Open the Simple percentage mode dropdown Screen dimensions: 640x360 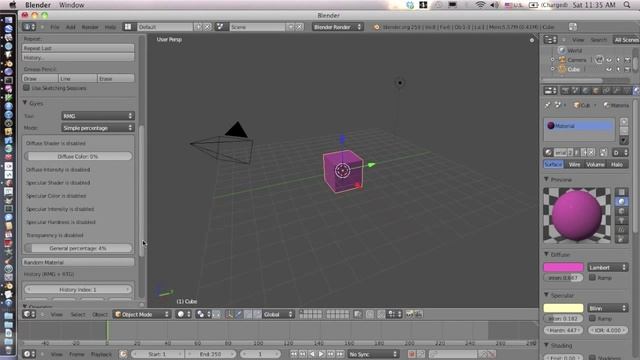98,128
